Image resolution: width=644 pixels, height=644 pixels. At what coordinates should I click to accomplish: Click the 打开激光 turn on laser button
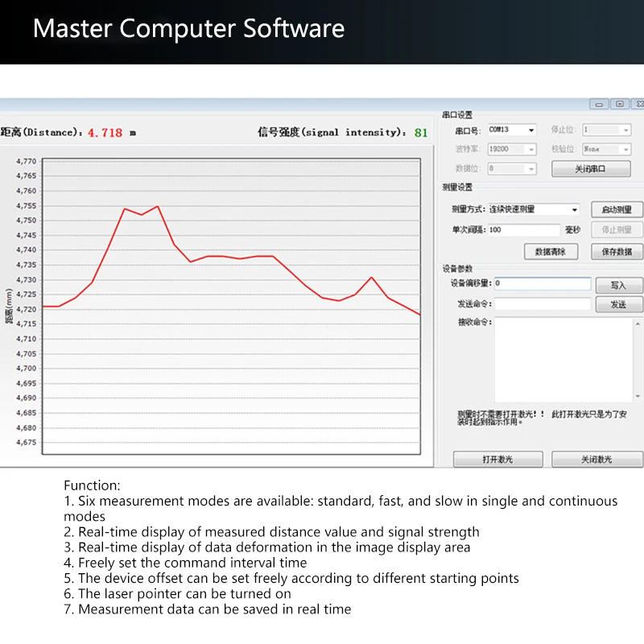497,459
